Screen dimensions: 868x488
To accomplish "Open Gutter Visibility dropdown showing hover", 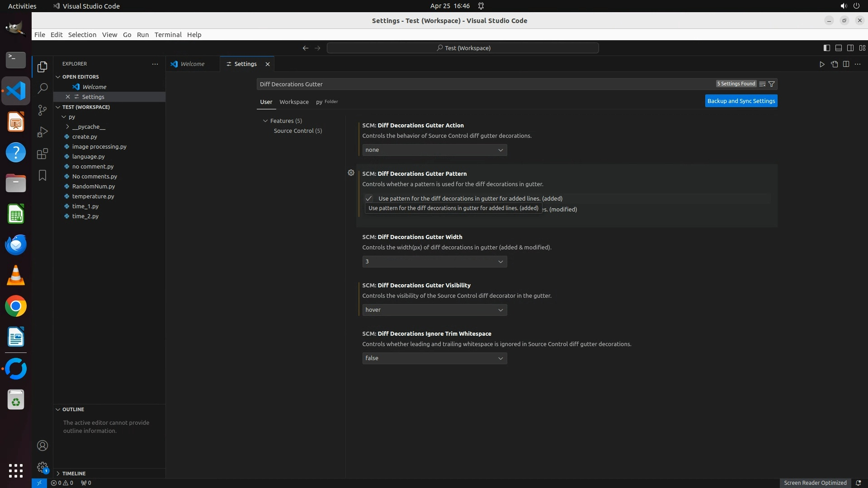I will [x=434, y=310].
